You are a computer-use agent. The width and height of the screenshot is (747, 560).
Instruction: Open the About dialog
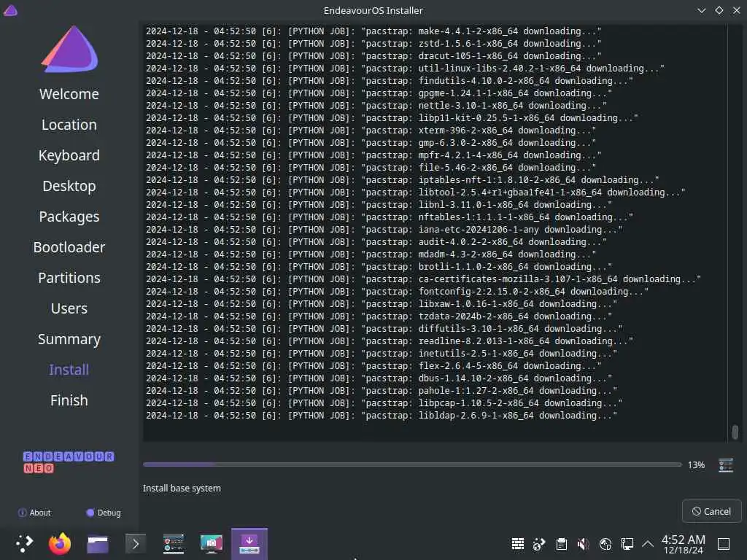pyautogui.click(x=34, y=513)
